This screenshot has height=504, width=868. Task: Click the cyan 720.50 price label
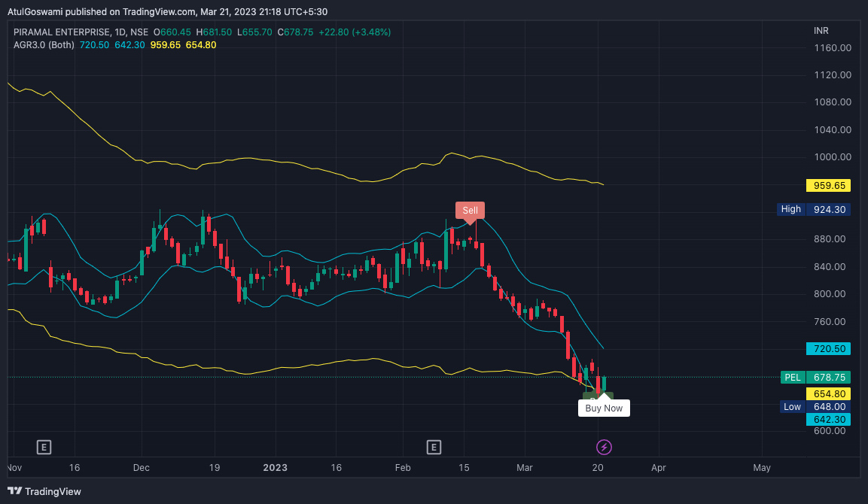coord(829,348)
